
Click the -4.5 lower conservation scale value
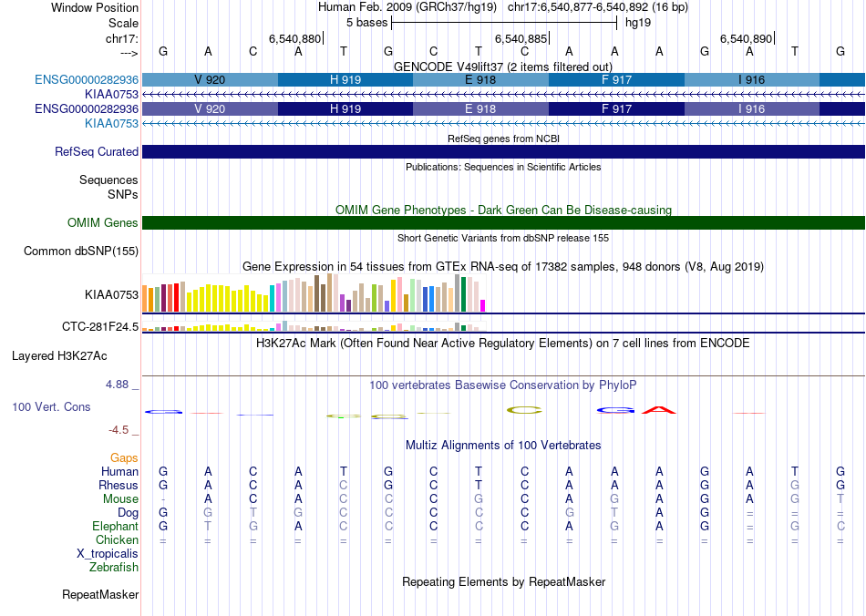(119, 430)
